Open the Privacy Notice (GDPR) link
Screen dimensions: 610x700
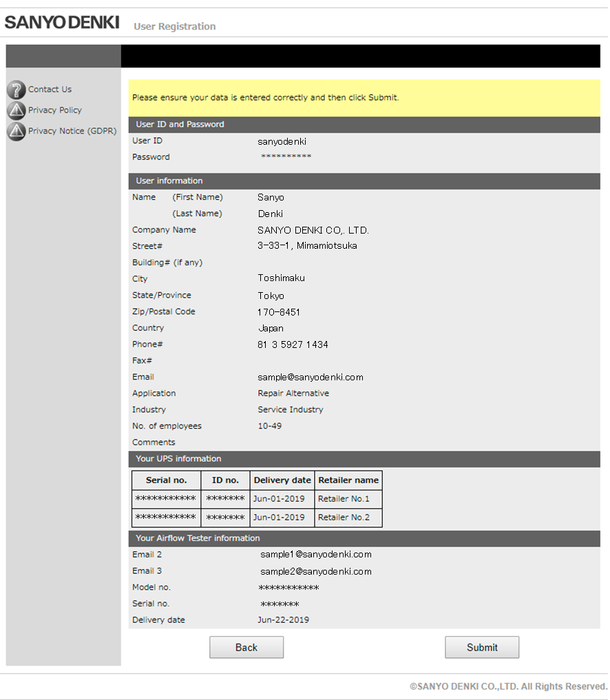72,131
